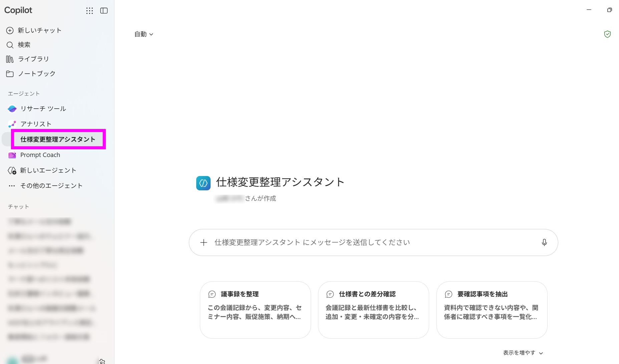The width and height of the screenshot is (619, 364).
Task: Restore the Copilot window size
Action: [610, 10]
